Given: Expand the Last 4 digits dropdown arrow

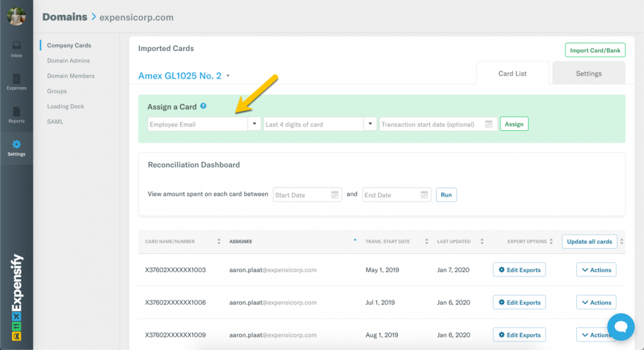Looking at the screenshot, I should pos(370,124).
